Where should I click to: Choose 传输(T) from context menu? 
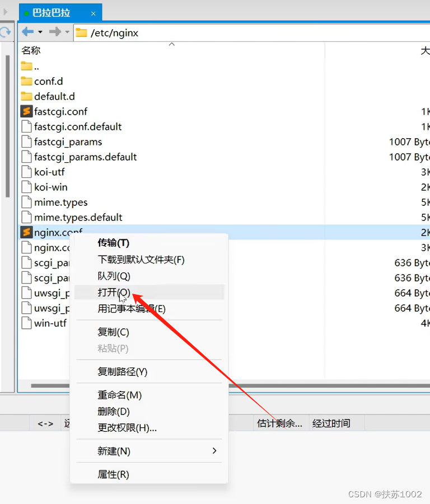[x=149, y=243]
